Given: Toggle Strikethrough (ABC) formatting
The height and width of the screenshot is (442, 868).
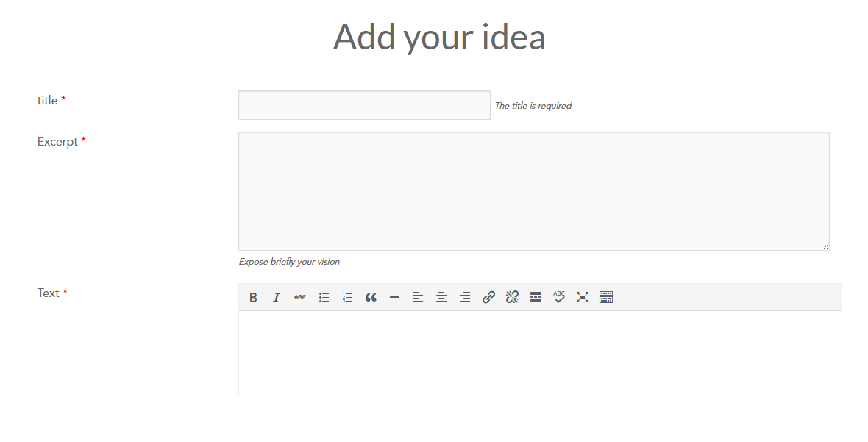Looking at the screenshot, I should tap(300, 298).
